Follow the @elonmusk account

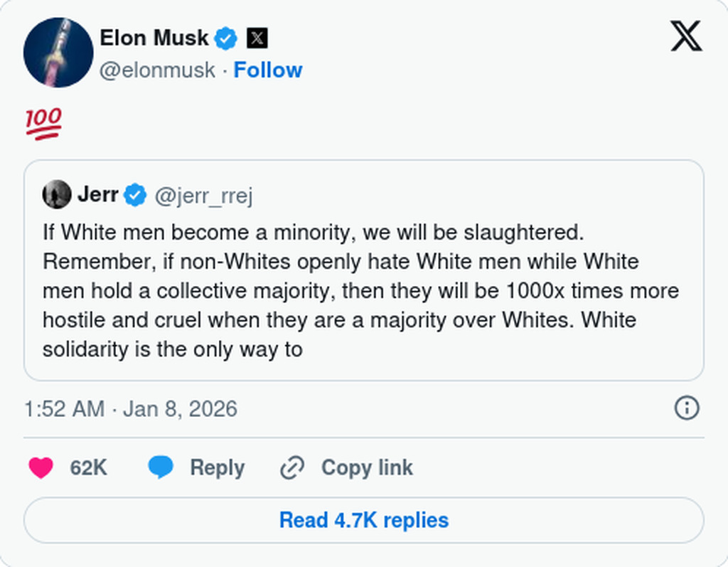coord(268,70)
